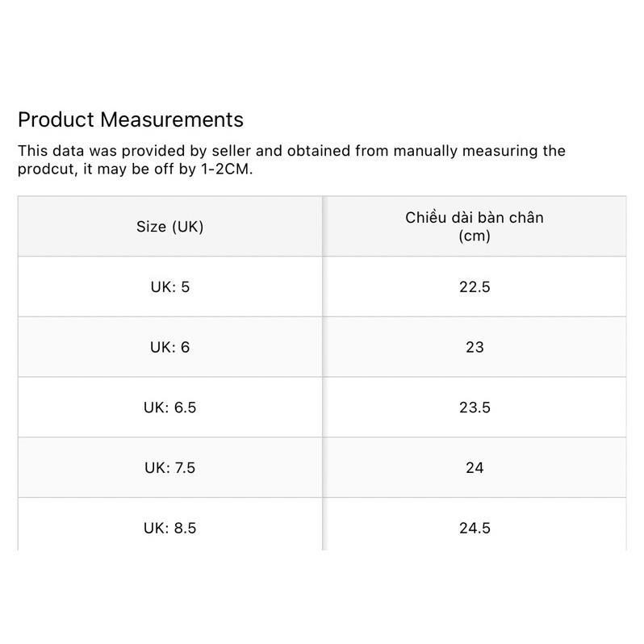Select the UK: 5 size cell
This screenshot has width=644, height=644.
click(170, 286)
